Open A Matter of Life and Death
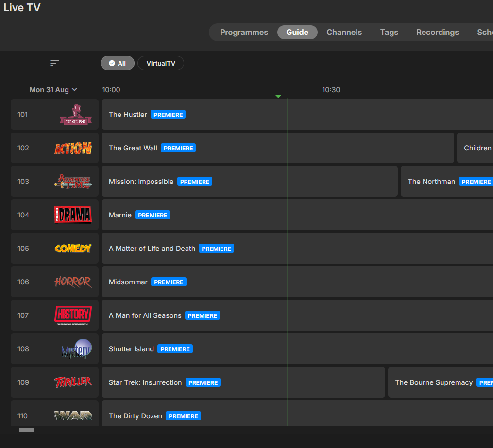Screen dimensions: 493x448 coord(297,249)
